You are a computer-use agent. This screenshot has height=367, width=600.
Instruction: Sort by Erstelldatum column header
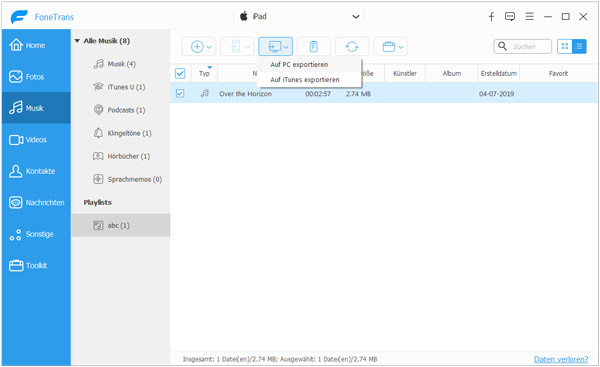pyautogui.click(x=499, y=73)
